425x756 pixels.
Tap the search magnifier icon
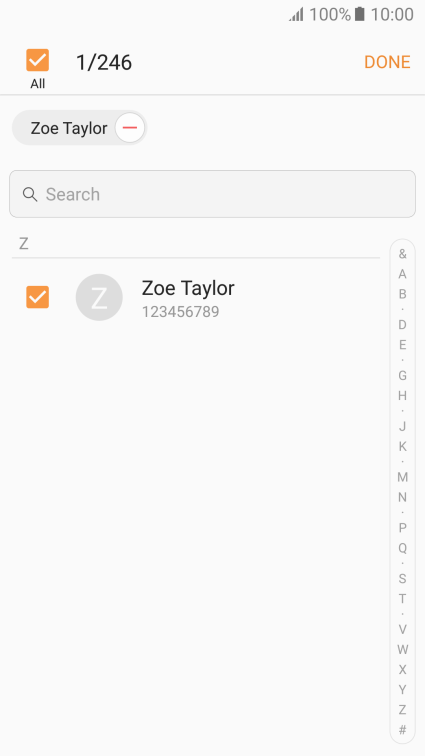click(x=30, y=194)
